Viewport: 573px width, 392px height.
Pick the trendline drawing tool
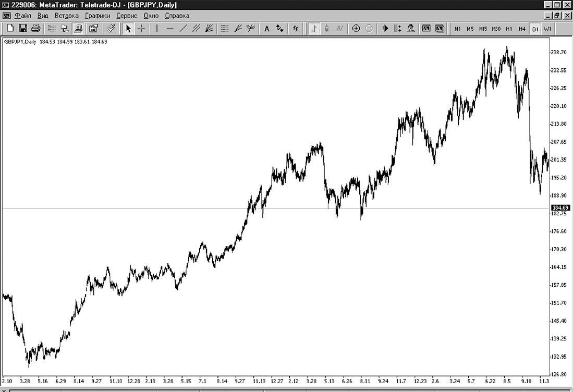pos(183,29)
